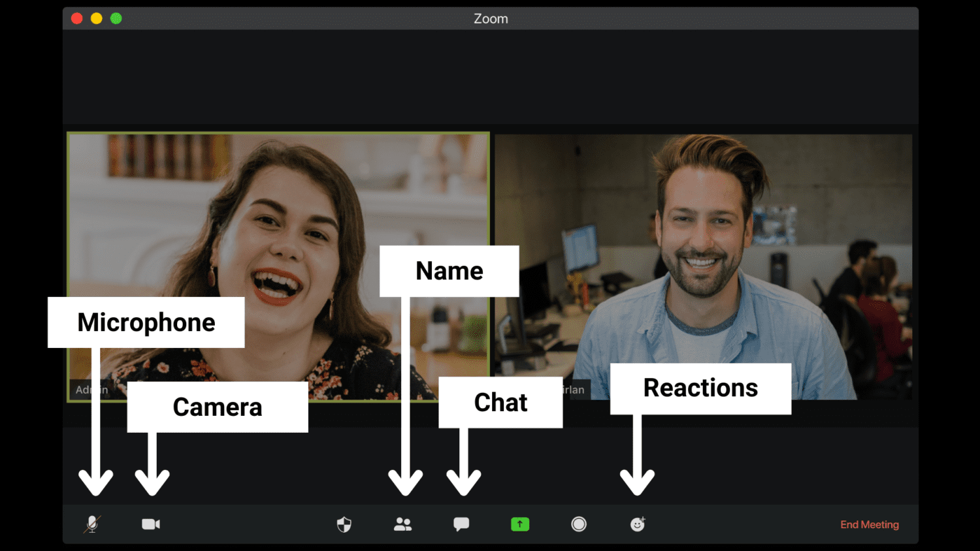Enter full screen using green window button
The height and width of the screenshot is (551, 980).
pyautogui.click(x=116, y=18)
